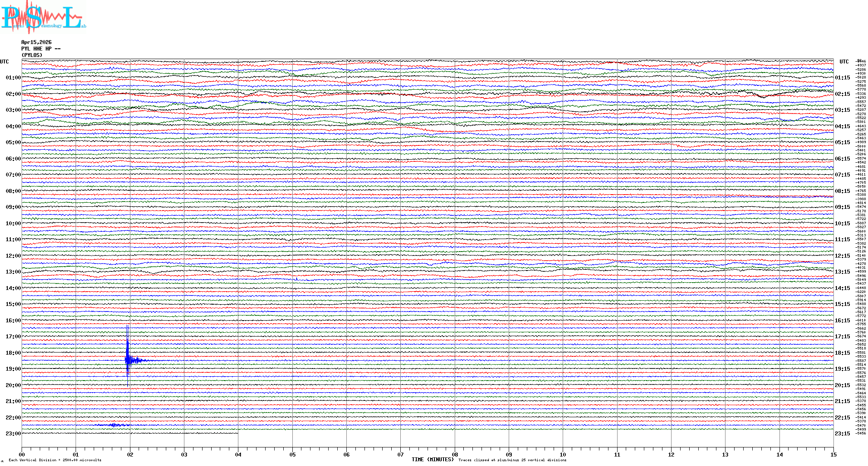Image resolution: width=868 pixels, height=466 pixels.
Task: Click the 06:15 label on right axis
Action: [842, 159]
